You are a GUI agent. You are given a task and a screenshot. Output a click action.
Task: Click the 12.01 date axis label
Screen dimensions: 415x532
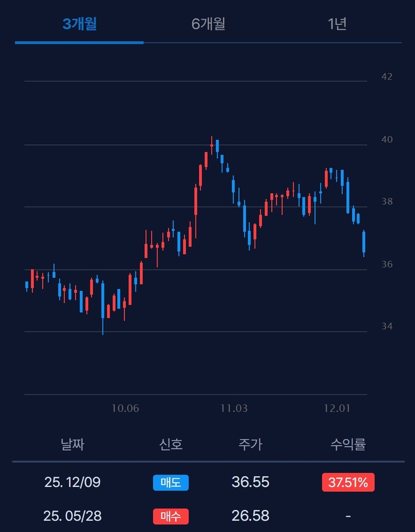point(337,408)
